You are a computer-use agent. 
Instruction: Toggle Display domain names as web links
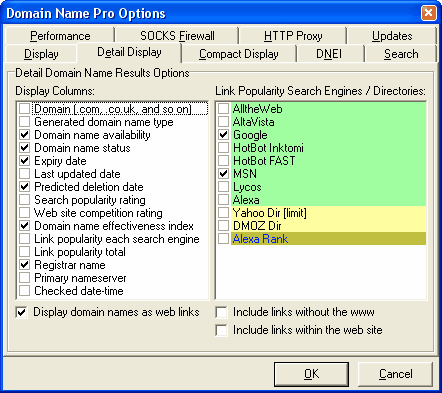22,312
